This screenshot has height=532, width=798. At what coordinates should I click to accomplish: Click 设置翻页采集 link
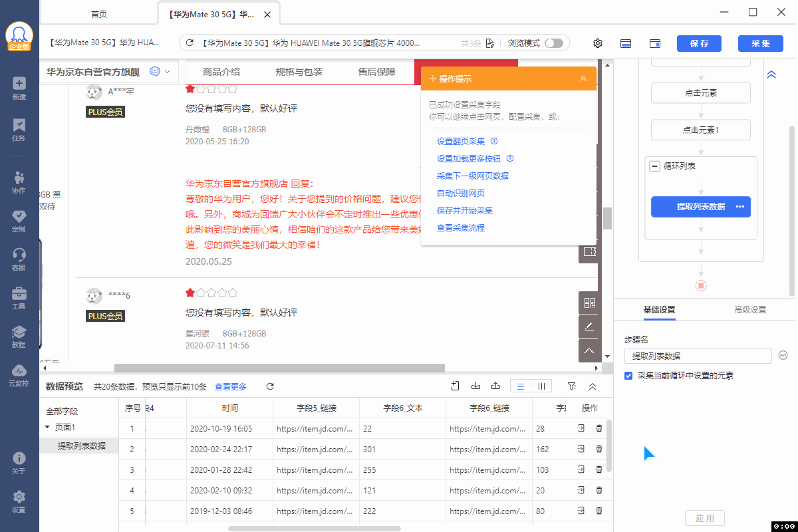[461, 142]
